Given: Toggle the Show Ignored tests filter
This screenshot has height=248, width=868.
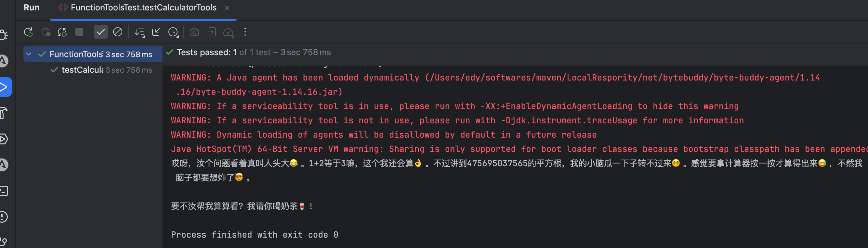Looking at the screenshot, I should point(118,32).
